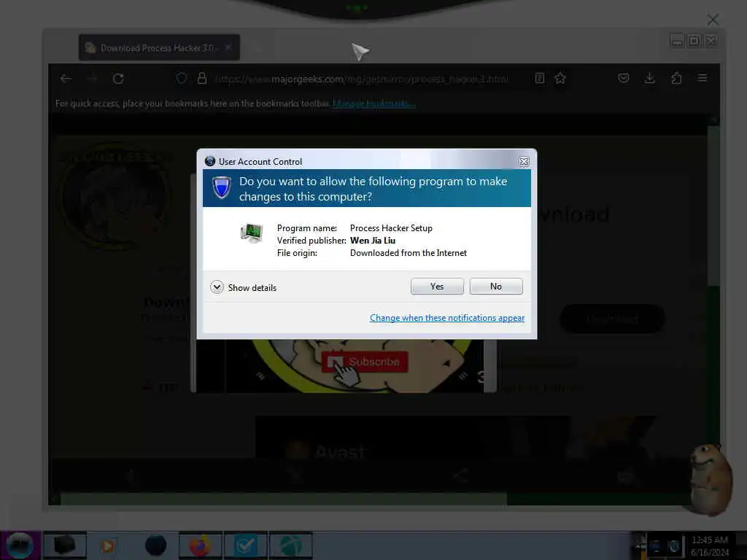Click the Manage bookmarks link

click(x=373, y=104)
